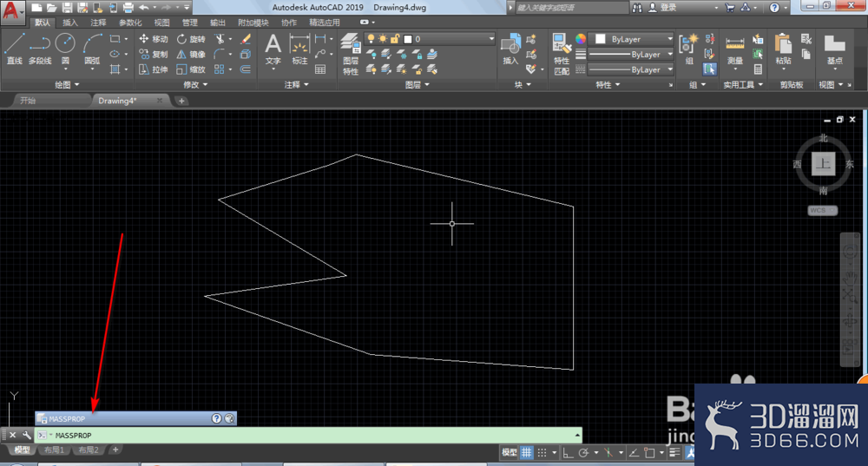Toggle object snap in status bar
This screenshot has height=466, width=868.
point(649,453)
